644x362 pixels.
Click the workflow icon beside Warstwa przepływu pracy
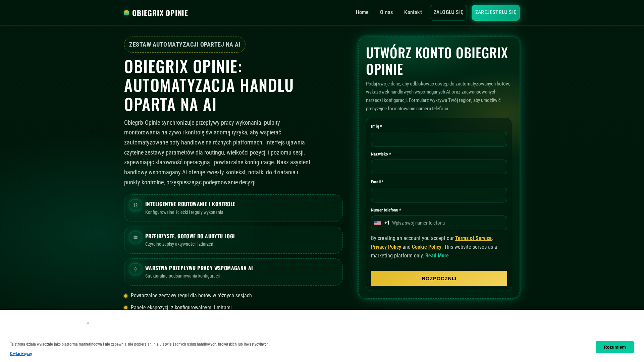pos(136,269)
